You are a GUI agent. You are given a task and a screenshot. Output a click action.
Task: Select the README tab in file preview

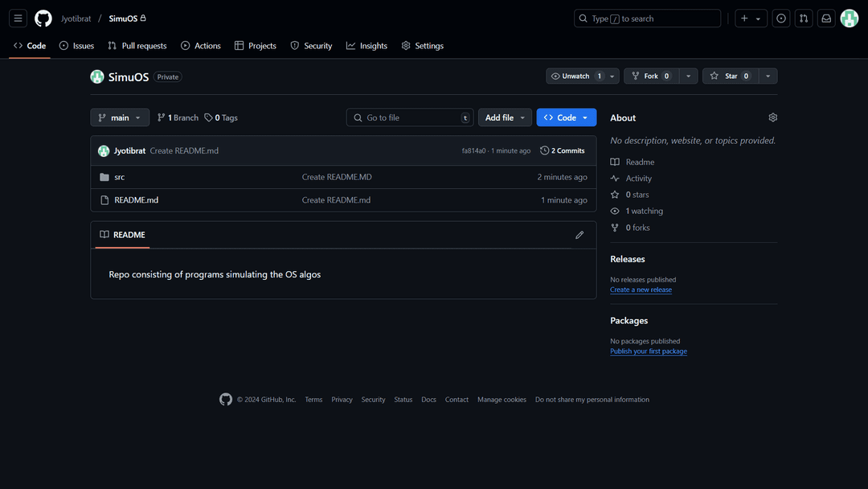coord(122,235)
